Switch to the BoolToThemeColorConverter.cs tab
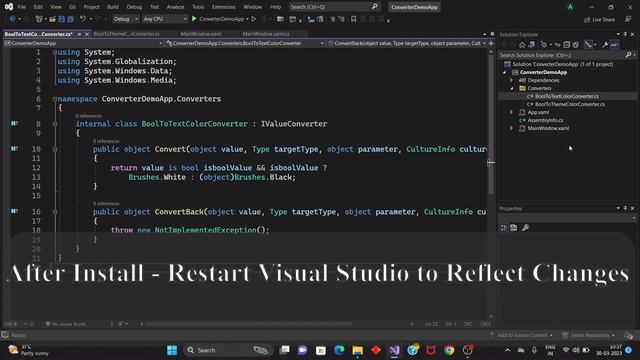The height and width of the screenshot is (360, 640). (x=127, y=34)
